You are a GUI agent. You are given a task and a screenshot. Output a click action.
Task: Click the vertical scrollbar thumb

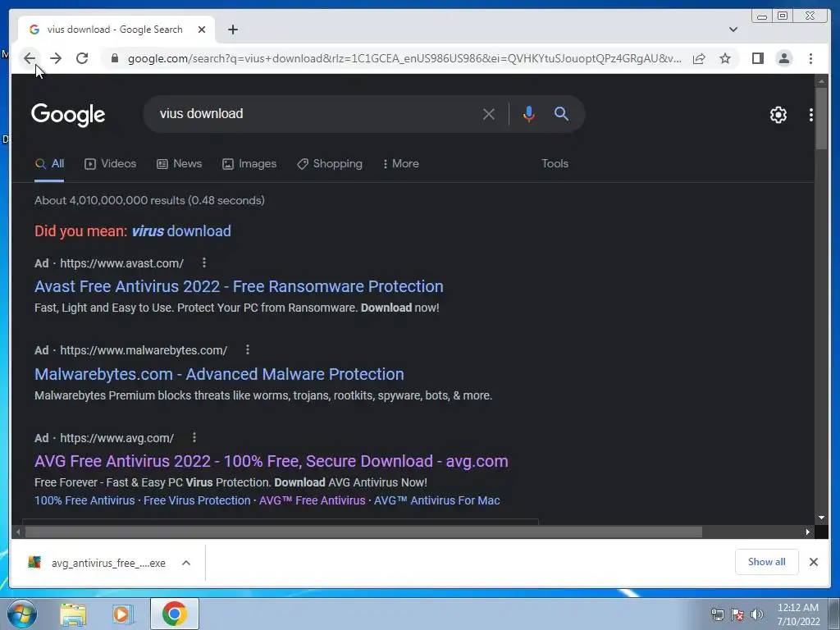click(821, 119)
